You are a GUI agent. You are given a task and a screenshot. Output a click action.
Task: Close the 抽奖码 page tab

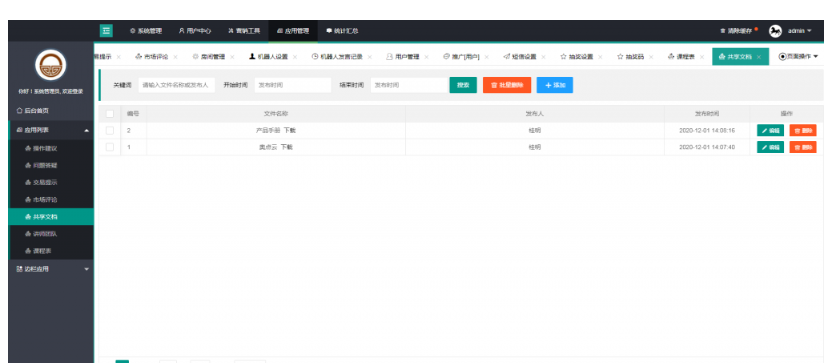click(x=651, y=57)
